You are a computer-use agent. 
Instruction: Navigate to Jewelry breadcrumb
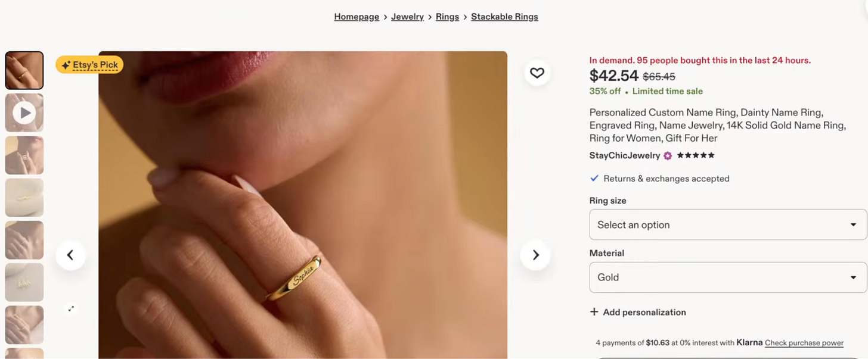point(407,17)
